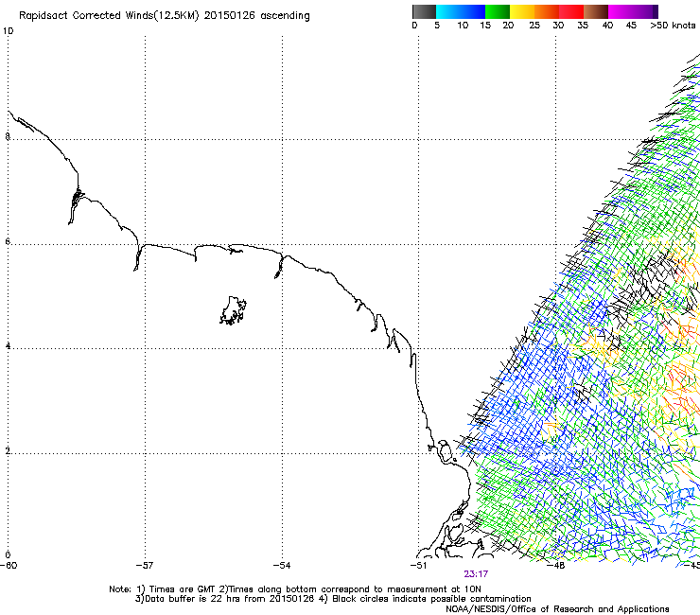The height and width of the screenshot is (615, 700).
Task: Click the purple 23:17 pass time label
Action: tap(476, 574)
